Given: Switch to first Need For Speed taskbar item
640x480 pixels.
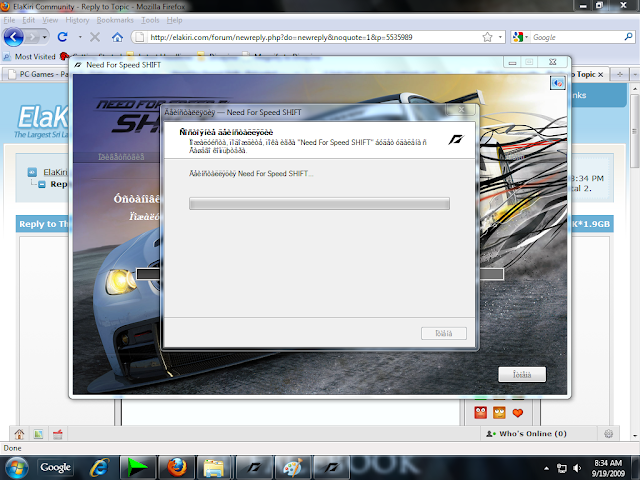Looking at the screenshot, I should pyautogui.click(x=254, y=467).
